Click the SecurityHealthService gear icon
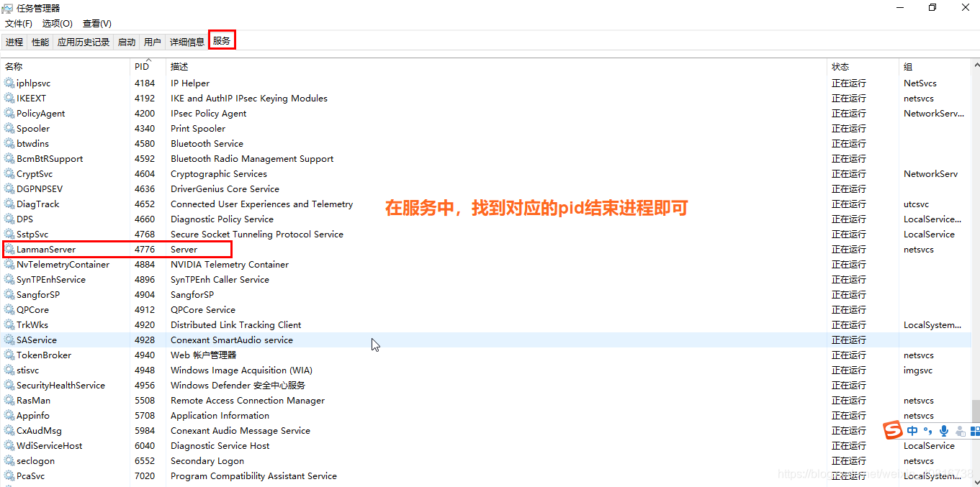Screen dimensions: 980x487 (9, 386)
